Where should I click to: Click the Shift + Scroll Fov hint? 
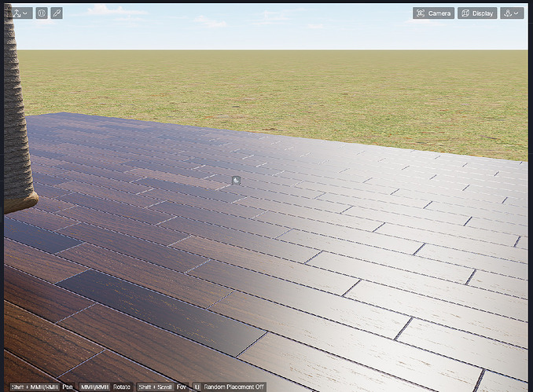tap(163, 387)
